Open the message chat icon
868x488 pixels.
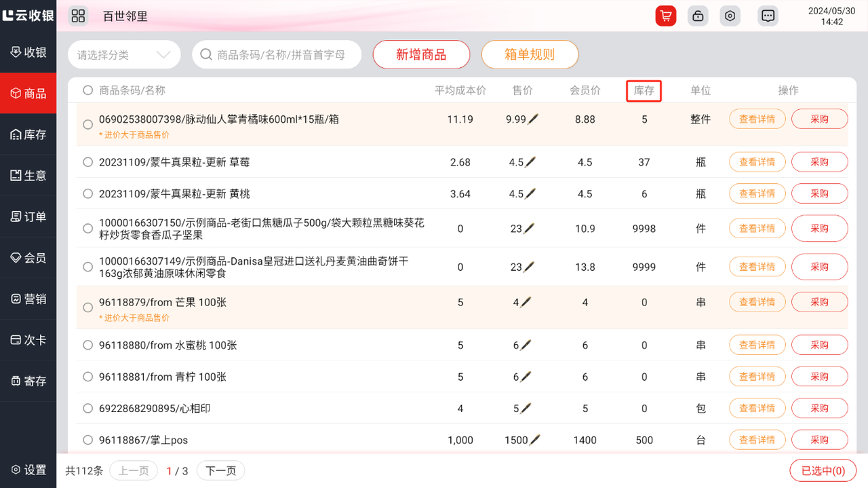point(768,16)
